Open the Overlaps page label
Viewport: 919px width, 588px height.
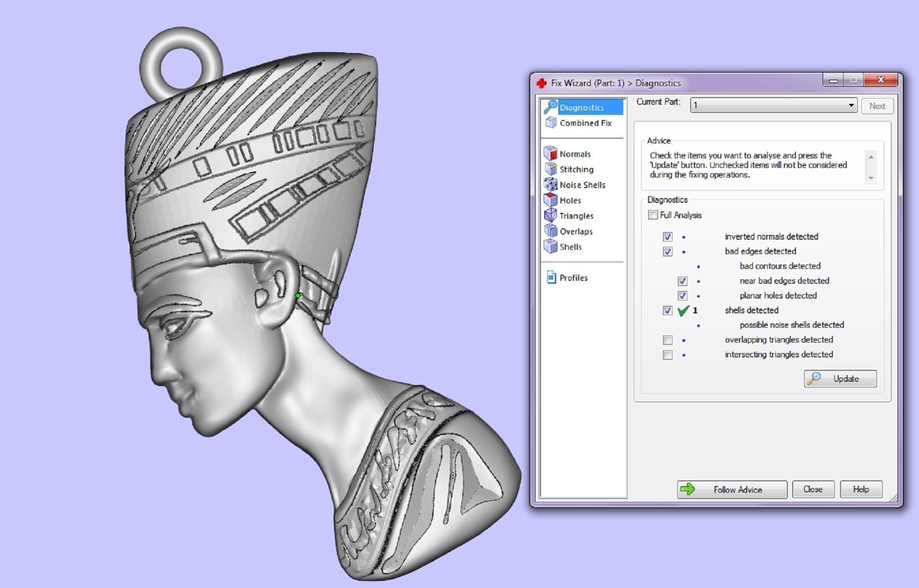tap(576, 231)
